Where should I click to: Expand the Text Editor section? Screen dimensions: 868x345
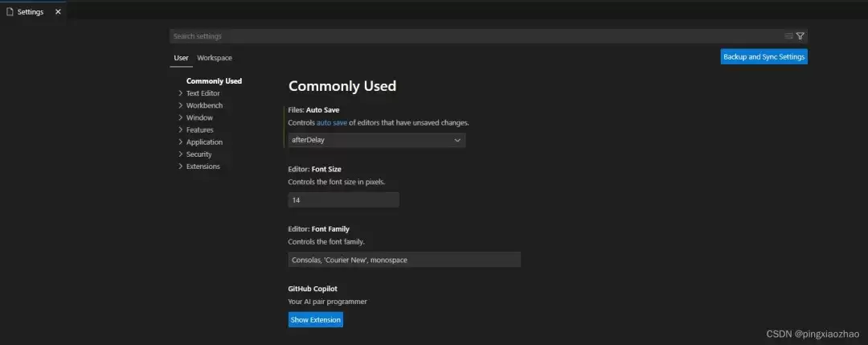[x=180, y=93]
